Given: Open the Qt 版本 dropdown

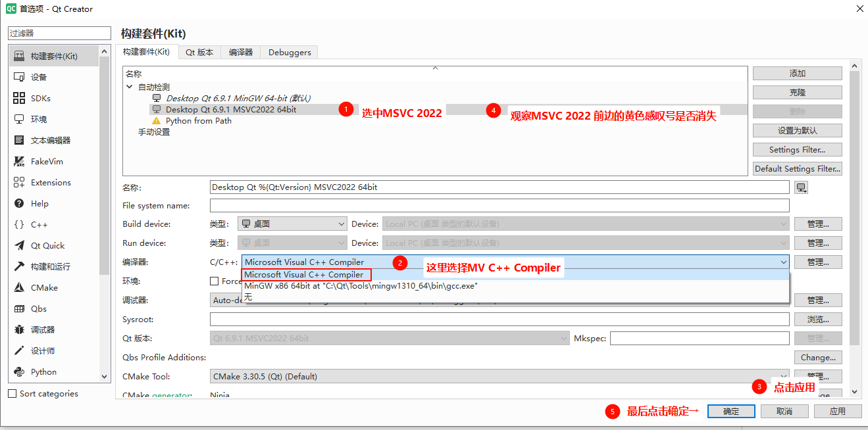Looking at the screenshot, I should 390,338.
